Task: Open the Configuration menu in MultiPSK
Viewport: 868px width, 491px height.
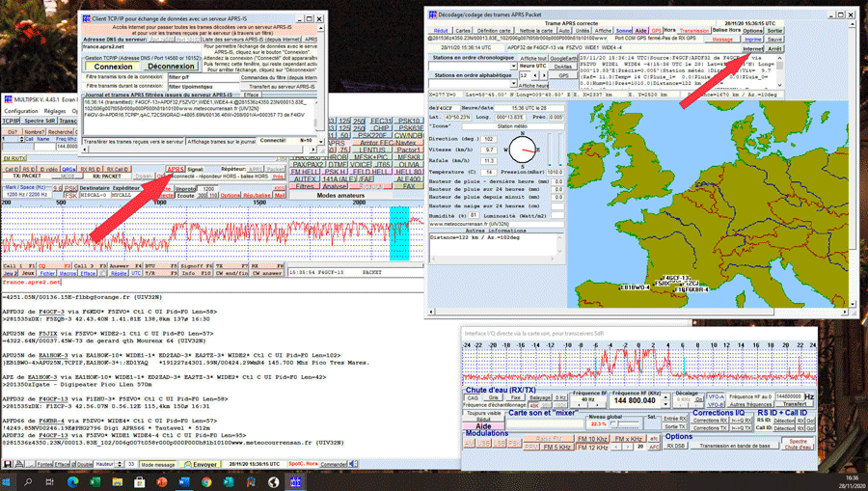Action: tap(21, 111)
